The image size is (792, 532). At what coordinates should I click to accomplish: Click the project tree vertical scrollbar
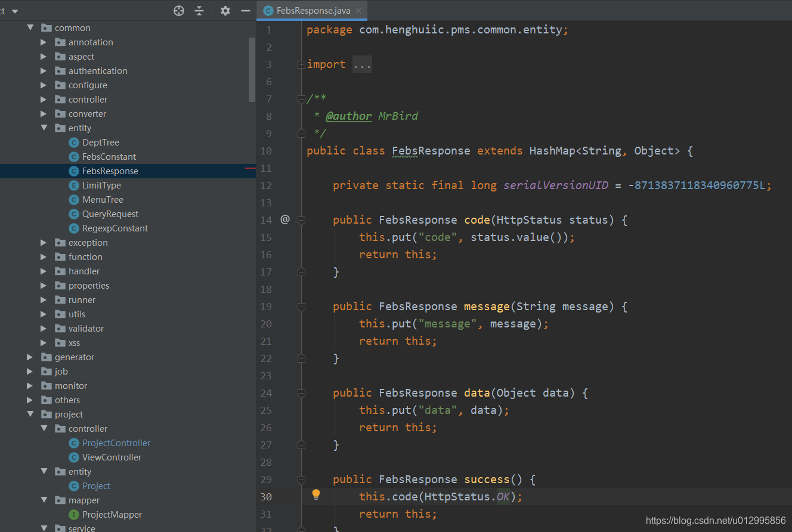(x=252, y=69)
